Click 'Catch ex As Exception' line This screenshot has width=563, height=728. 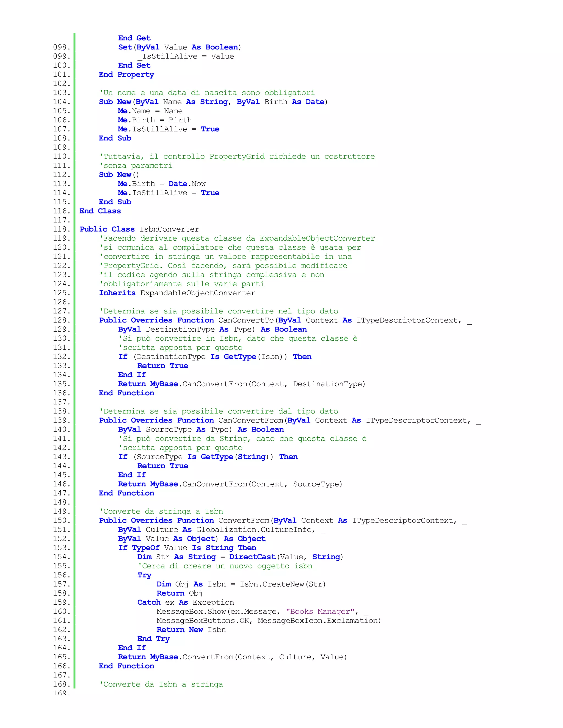[186, 602]
